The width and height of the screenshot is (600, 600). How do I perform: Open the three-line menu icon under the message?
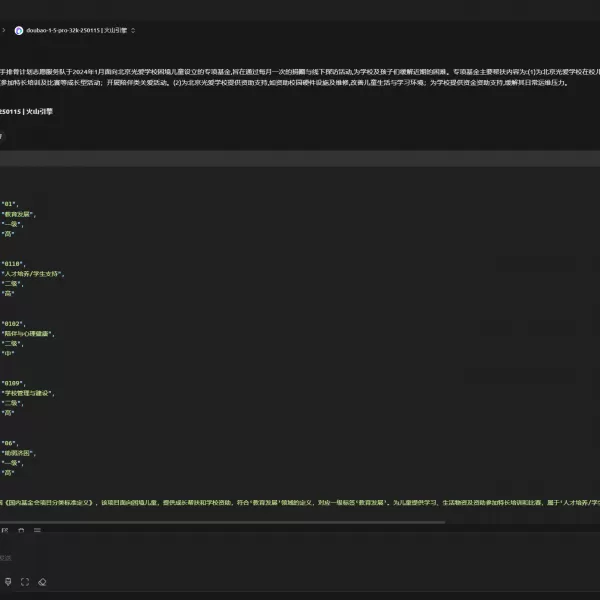(x=3, y=135)
